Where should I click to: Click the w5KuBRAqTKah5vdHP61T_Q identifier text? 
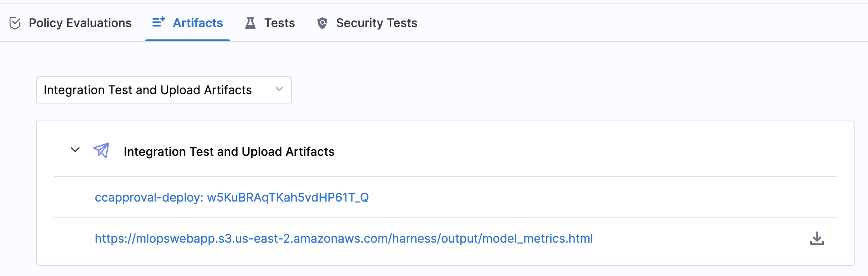288,197
